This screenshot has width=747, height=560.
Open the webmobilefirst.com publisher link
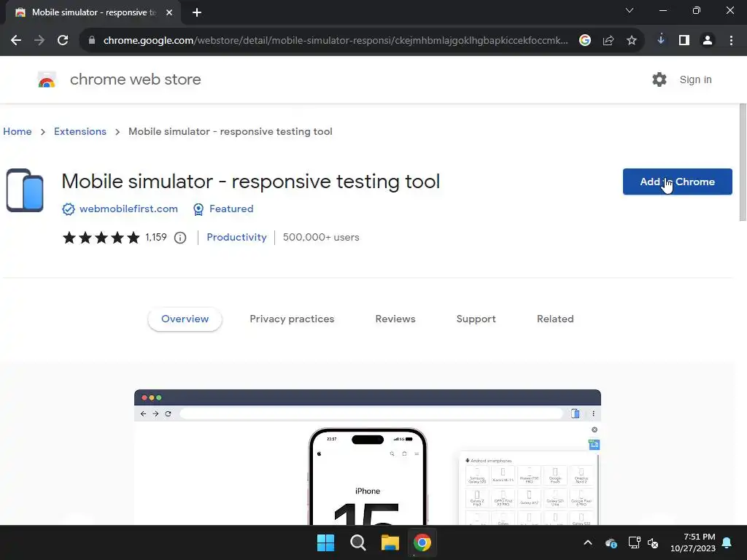tap(128, 209)
